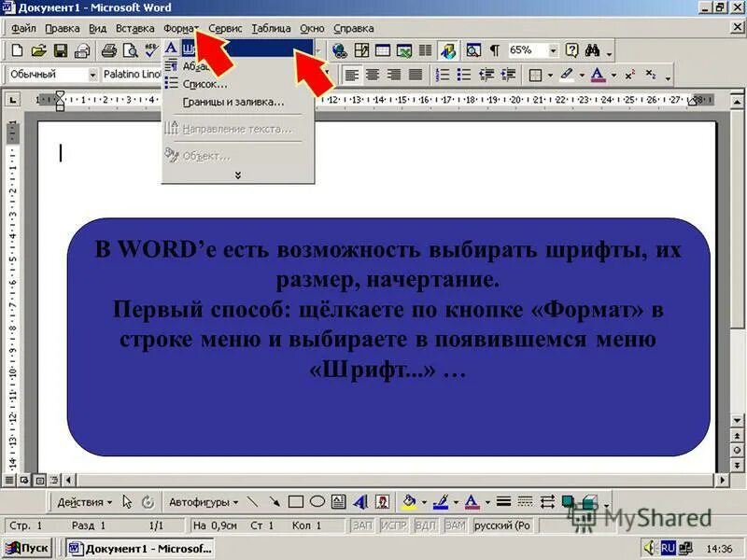747x560 pixels.
Task: Toggle ЗАМ overtype mode in status bar
Action: click(x=455, y=525)
